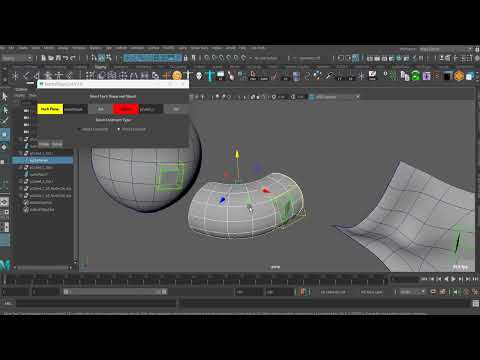Click the red cone handle of the manipulator
Viewport: 480px width, 360px height.
[x=266, y=190]
